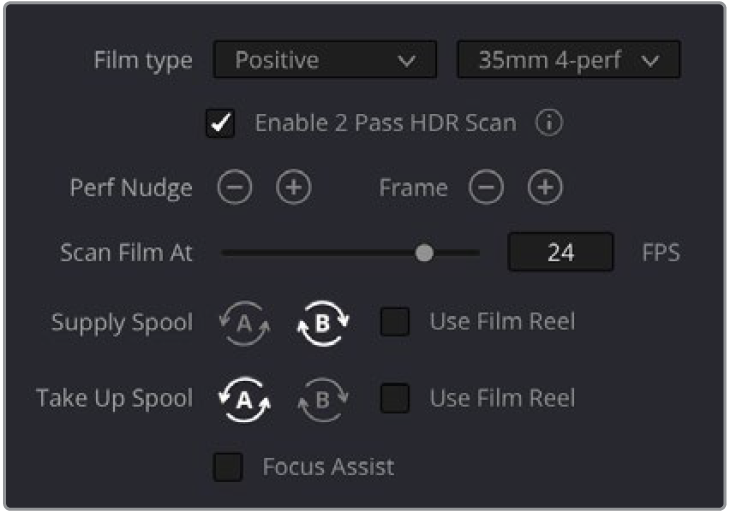Viewport: 730px width, 513px height.
Task: Click the Perf Nudge minus icon
Action: (x=235, y=187)
